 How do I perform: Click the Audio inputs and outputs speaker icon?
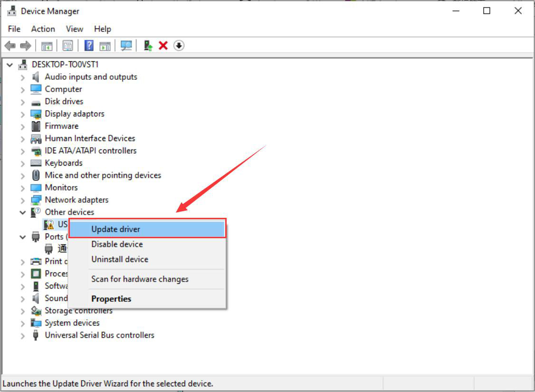(36, 77)
